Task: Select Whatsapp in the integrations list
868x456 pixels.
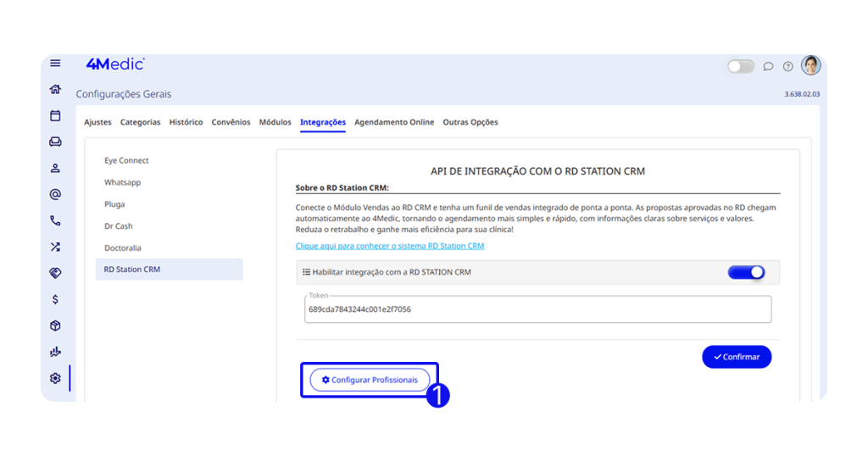Action: 123,182
